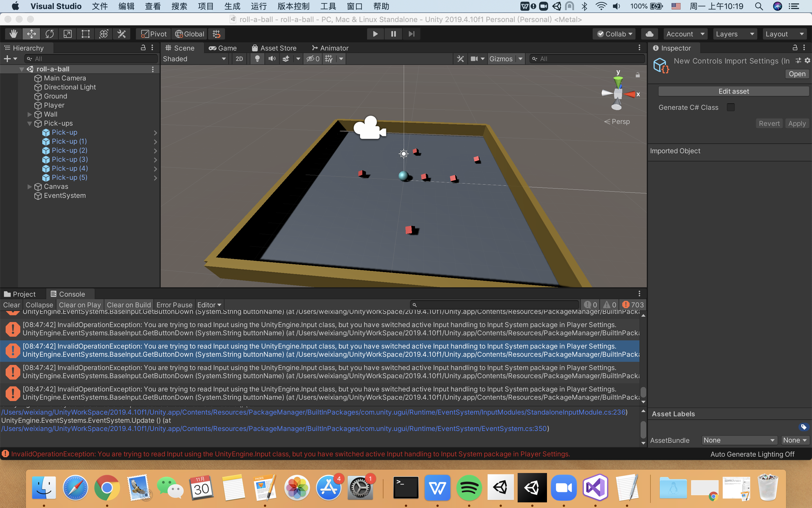Expand the Canvas object
The image size is (812, 508).
tap(30, 187)
